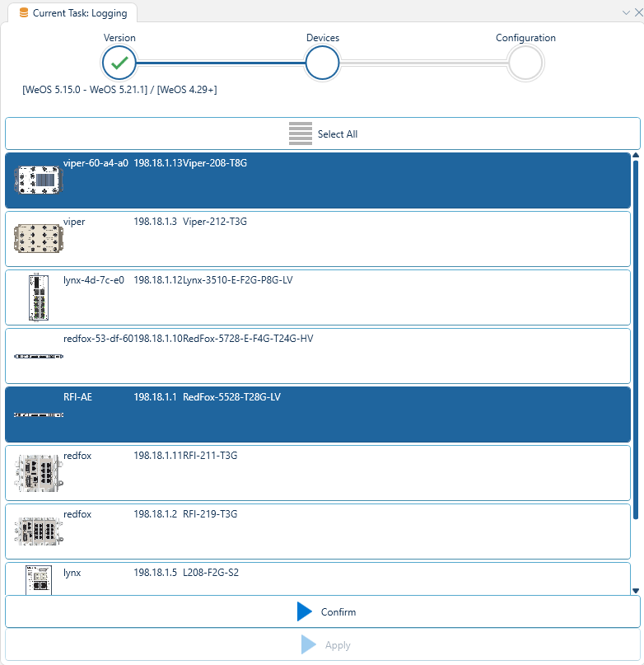
Task: Click the orange database icon in tab
Action: click(24, 13)
